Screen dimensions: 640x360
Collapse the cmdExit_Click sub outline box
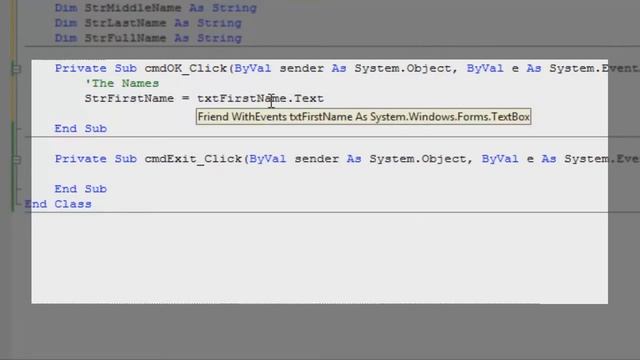pos(16,159)
